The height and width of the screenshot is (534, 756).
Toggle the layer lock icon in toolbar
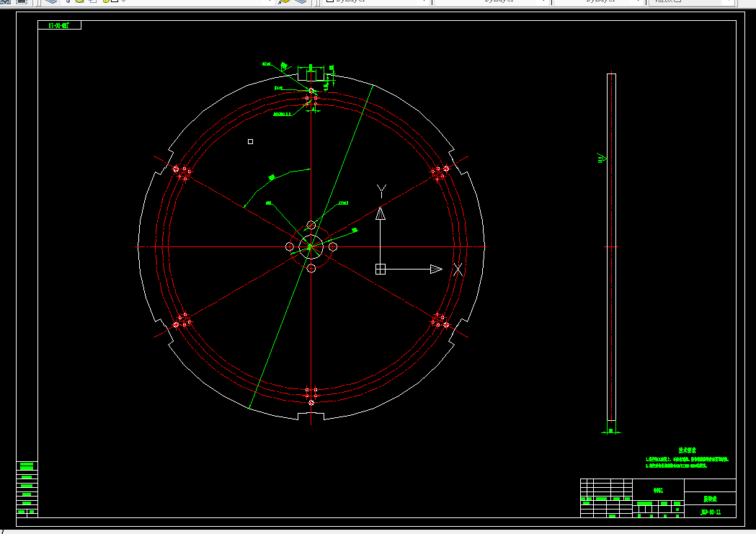106,1
